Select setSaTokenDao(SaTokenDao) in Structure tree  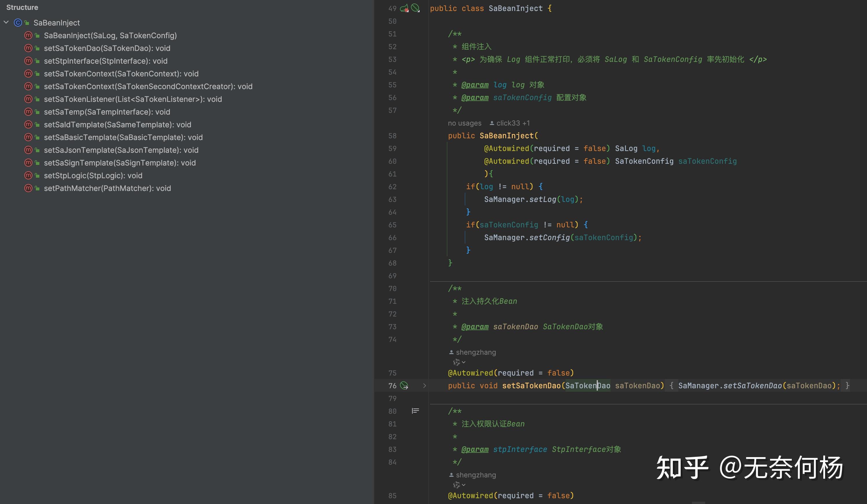[x=107, y=48]
